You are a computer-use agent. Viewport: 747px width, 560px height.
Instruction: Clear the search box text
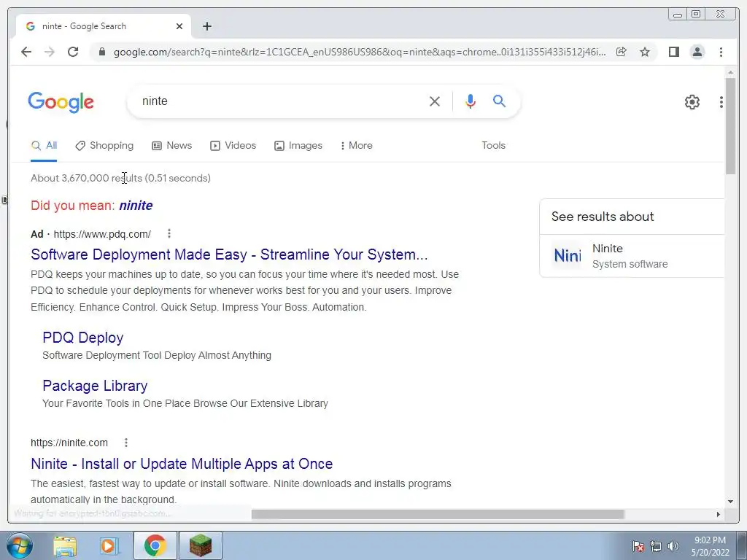click(x=435, y=101)
